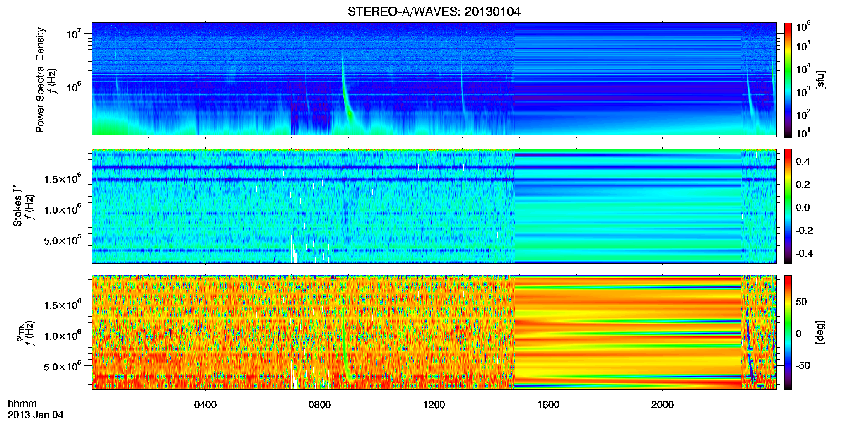The image size is (868, 447).
Task: Click the Stokes V colorbar
Action: coord(788,206)
